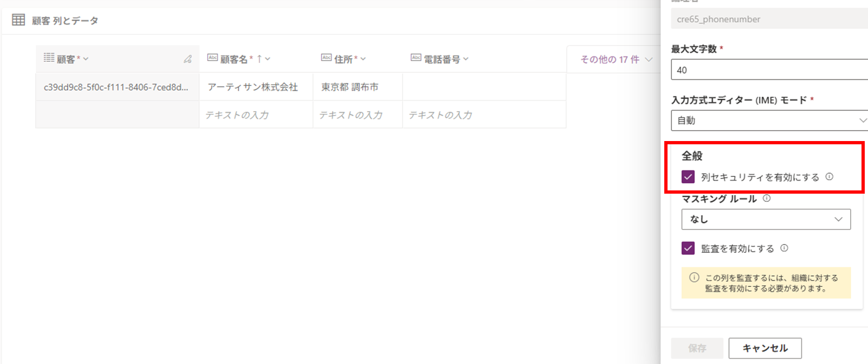The height and width of the screenshot is (364, 868).
Task: Click the text type icon beside 住所 header
Action: [326, 58]
